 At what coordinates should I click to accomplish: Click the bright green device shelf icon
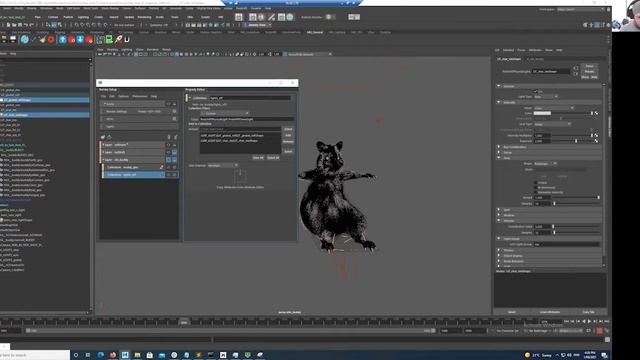pos(109,39)
